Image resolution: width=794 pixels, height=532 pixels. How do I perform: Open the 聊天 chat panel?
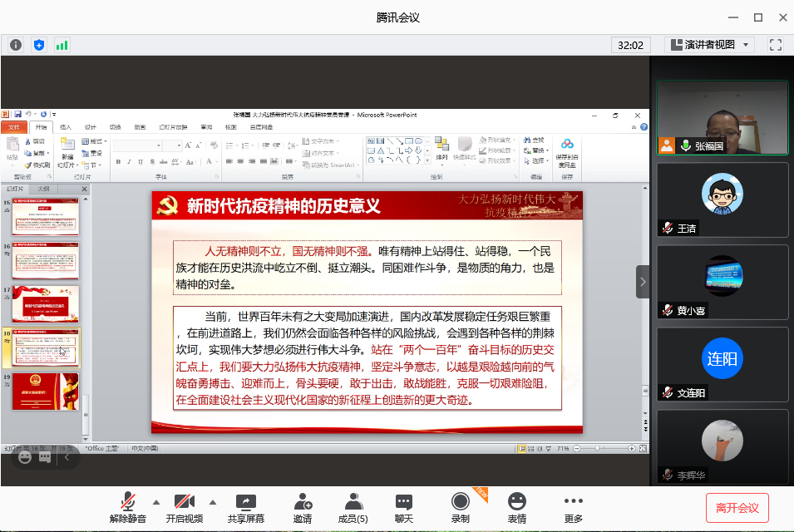tap(404, 508)
